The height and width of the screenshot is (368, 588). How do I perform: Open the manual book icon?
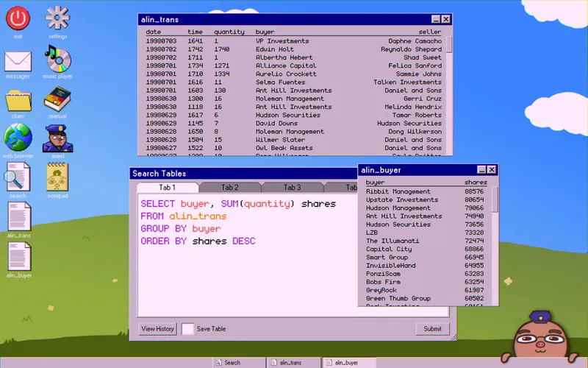(x=57, y=99)
